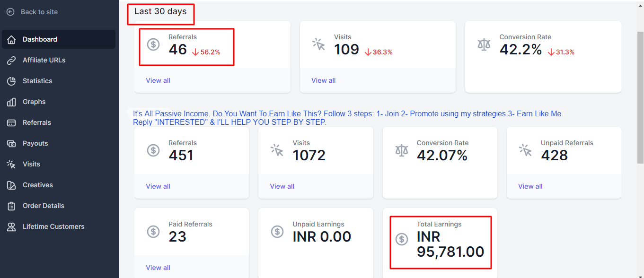Click the Dashboard home icon in sidebar

click(x=11, y=39)
